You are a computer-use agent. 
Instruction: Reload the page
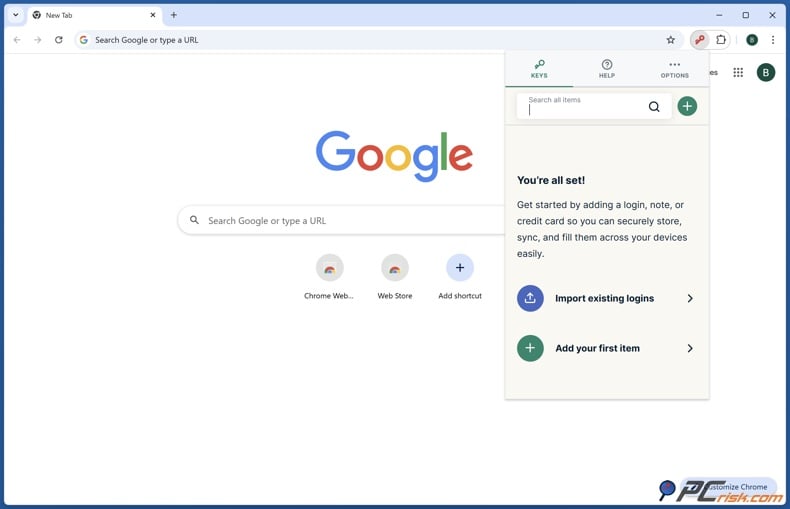click(59, 40)
